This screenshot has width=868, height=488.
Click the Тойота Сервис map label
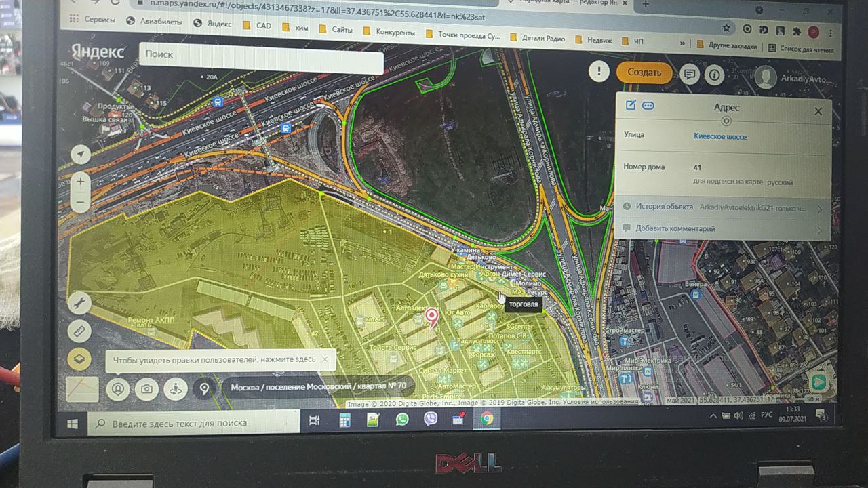coord(393,346)
